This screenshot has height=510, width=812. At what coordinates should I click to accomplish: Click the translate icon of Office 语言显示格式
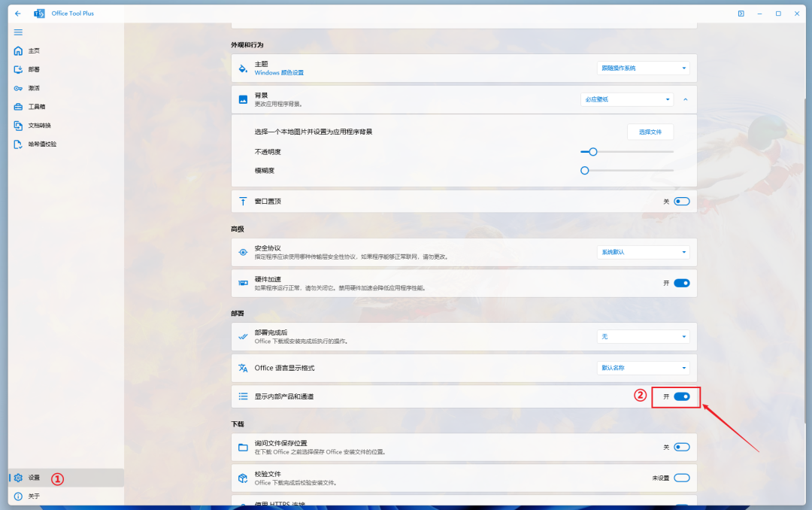pyautogui.click(x=243, y=368)
